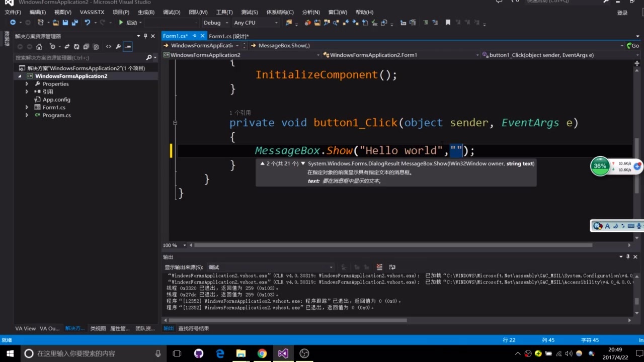Click the Refresh icon in Solution Explorer

point(76,47)
